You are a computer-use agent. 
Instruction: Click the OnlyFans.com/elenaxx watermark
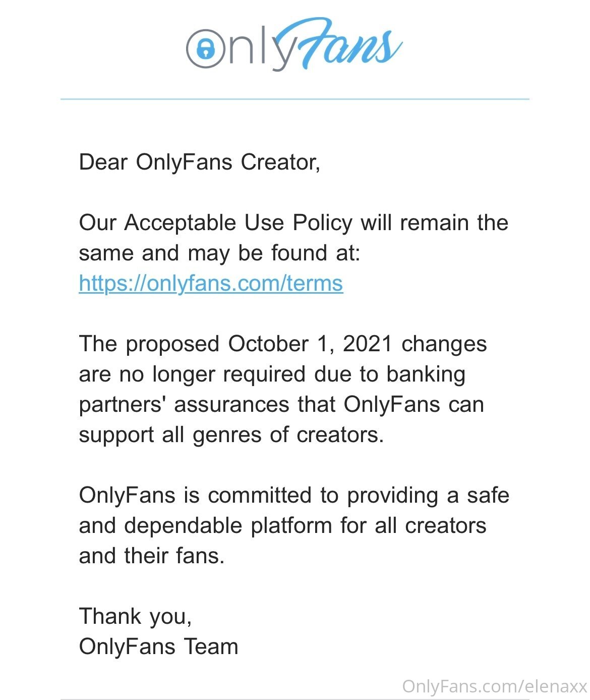[495, 686]
